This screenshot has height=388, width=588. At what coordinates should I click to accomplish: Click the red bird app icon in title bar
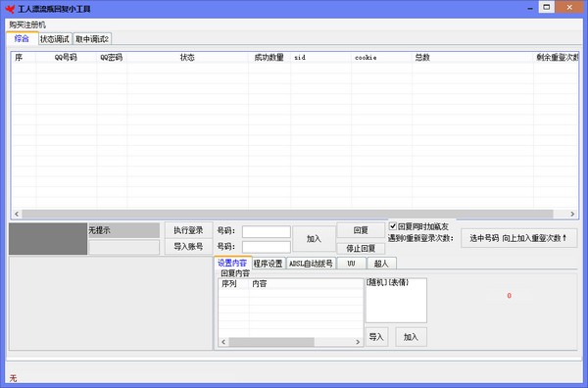(10, 9)
